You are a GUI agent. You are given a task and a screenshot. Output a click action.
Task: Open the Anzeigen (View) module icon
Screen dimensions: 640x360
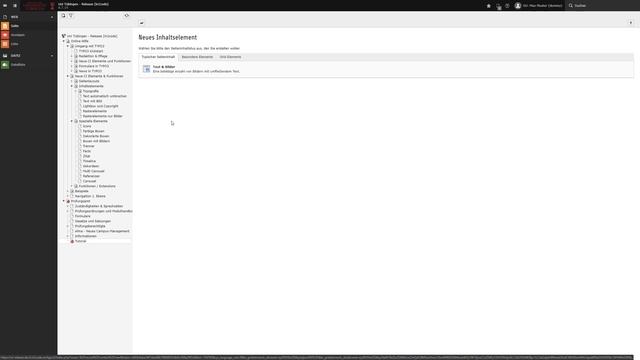(5, 35)
